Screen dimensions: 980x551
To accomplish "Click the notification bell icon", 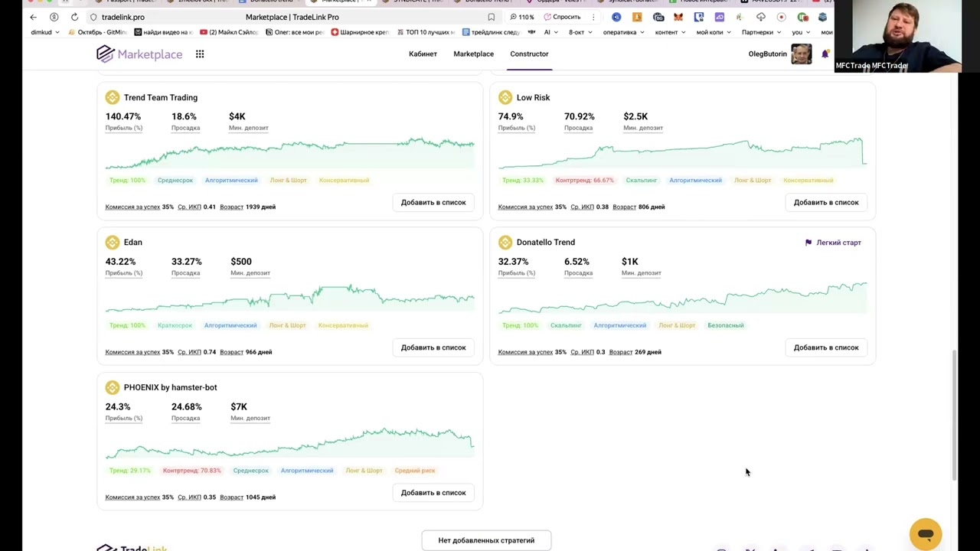I will pyautogui.click(x=825, y=54).
